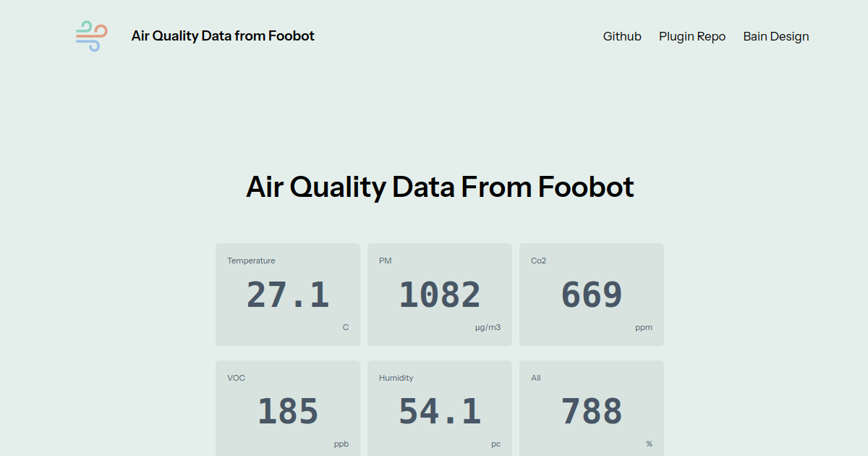868x456 pixels.
Task: Select the VOC card label
Action: point(236,378)
